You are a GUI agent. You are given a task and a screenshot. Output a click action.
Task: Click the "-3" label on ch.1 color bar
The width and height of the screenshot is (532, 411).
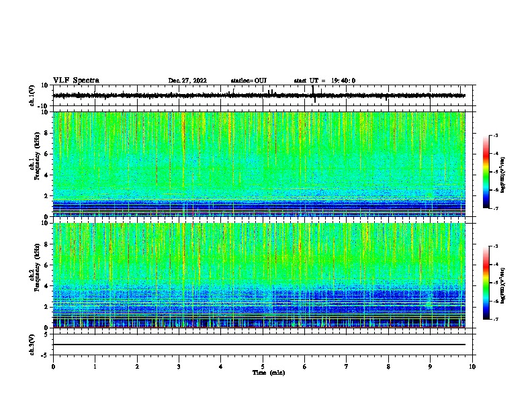[x=495, y=135]
